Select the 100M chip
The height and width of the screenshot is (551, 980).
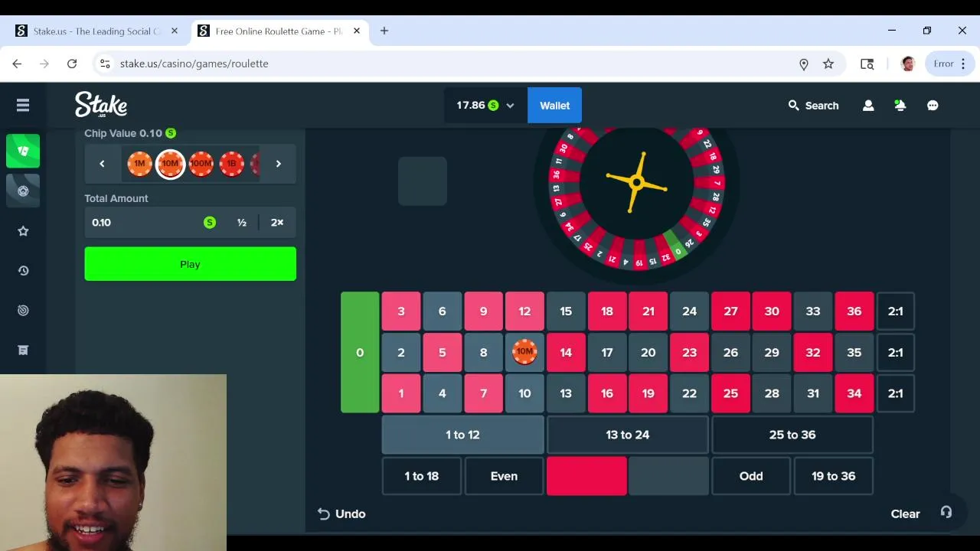tap(201, 164)
